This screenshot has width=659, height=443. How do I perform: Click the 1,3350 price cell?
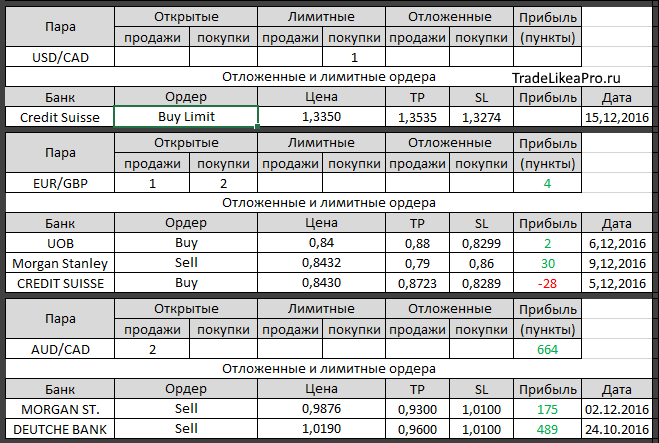[x=322, y=117]
